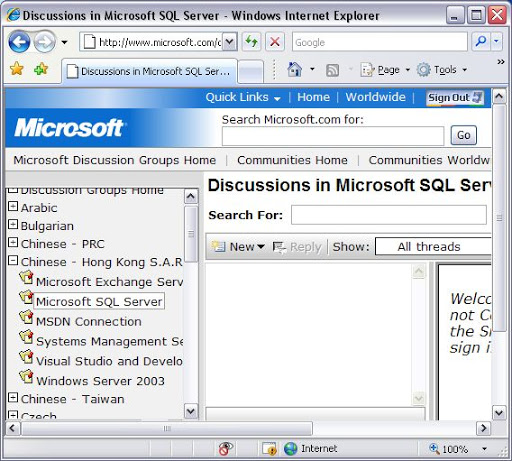The height and width of the screenshot is (461, 512).
Task: Click Add to Favorites green plus star
Action: coord(41,69)
